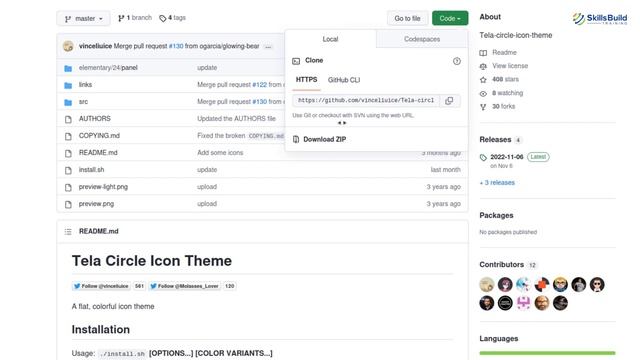Click the SkillsBuild Training logo
Screen dimensions: 640x360
(600, 18)
